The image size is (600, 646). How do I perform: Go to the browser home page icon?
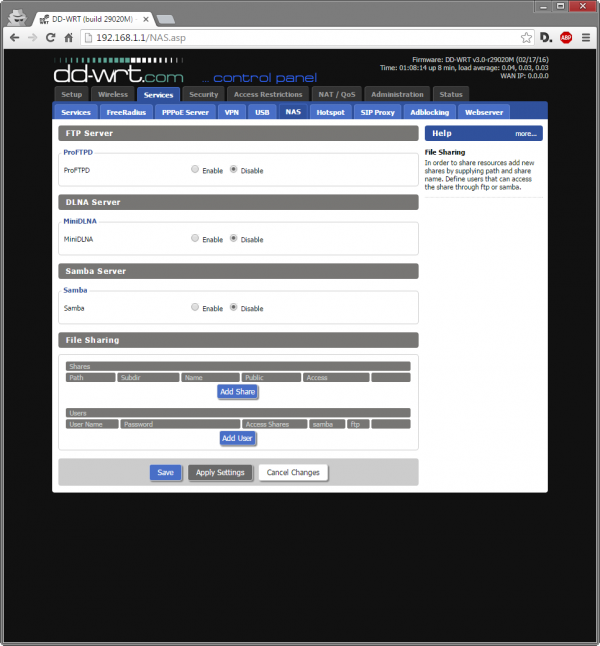pos(69,38)
